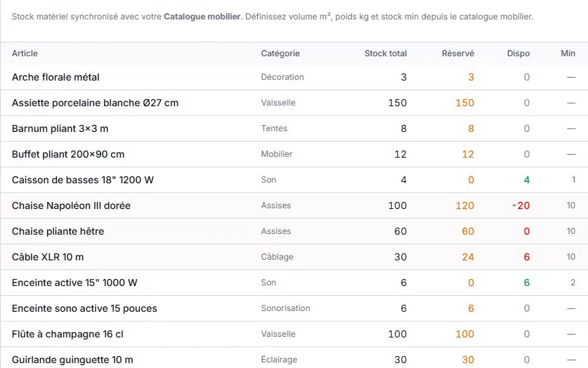Click green dispo value 6 for Enceinte active
588x368 pixels.
(526, 283)
